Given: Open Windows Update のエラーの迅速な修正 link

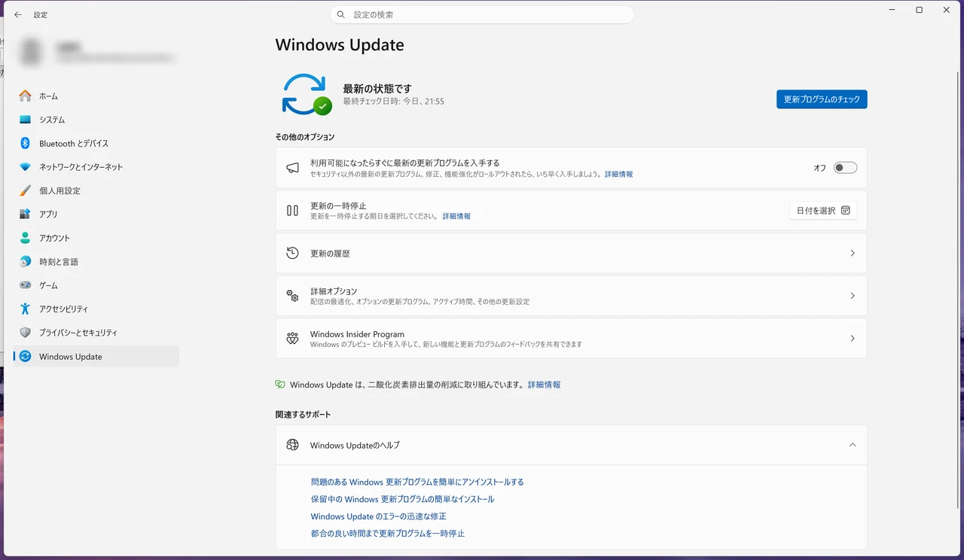Looking at the screenshot, I should pyautogui.click(x=379, y=516).
